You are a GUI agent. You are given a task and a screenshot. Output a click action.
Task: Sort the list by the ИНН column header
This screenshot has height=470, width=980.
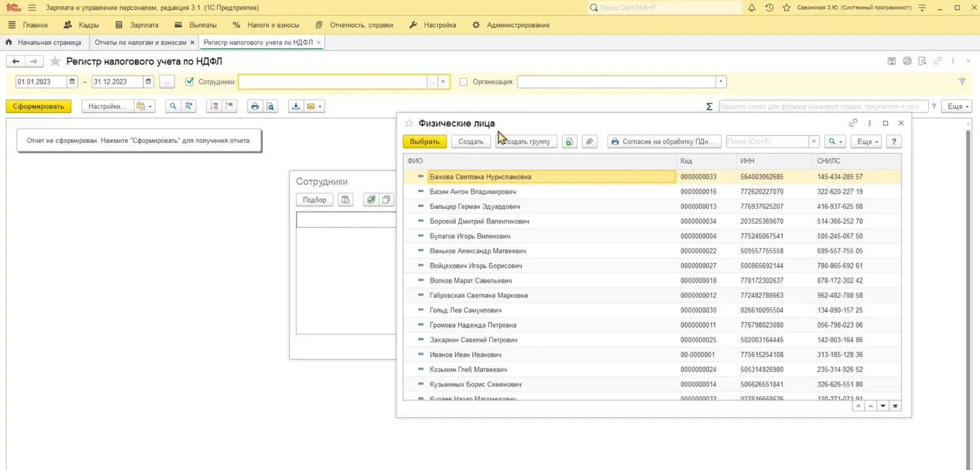pos(774,161)
